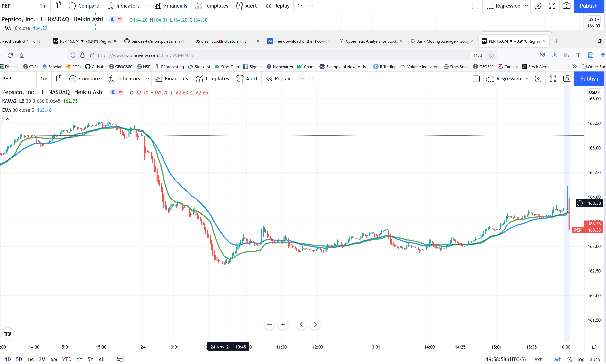The height and width of the screenshot is (364, 606).
Task: Open new browser tab
Action: [556, 41]
